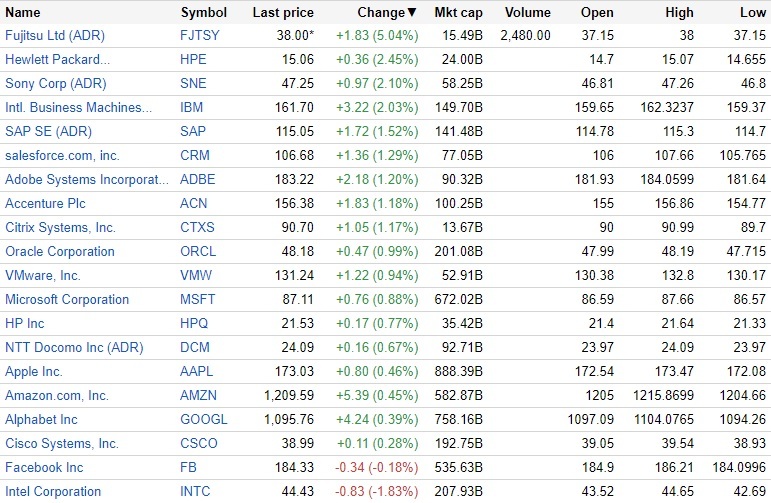The width and height of the screenshot is (771, 503).
Task: Click the AAPL ticker symbol
Action: click(197, 371)
